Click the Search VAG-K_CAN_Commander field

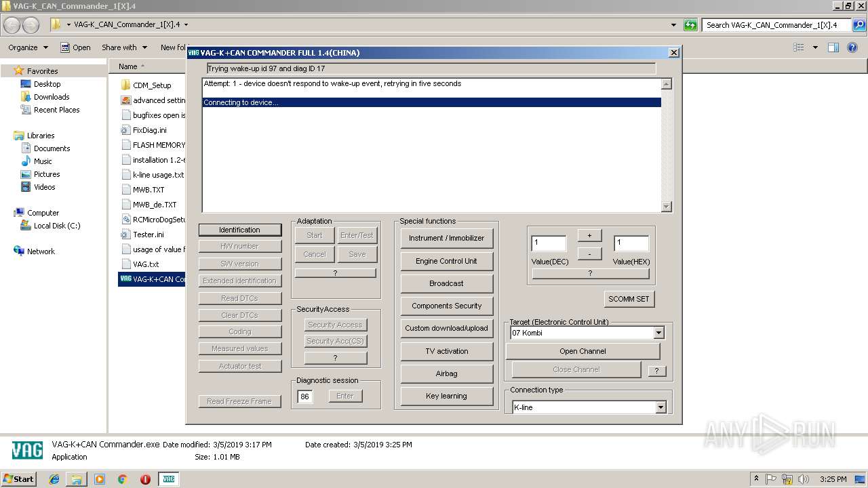pyautogui.click(x=777, y=25)
